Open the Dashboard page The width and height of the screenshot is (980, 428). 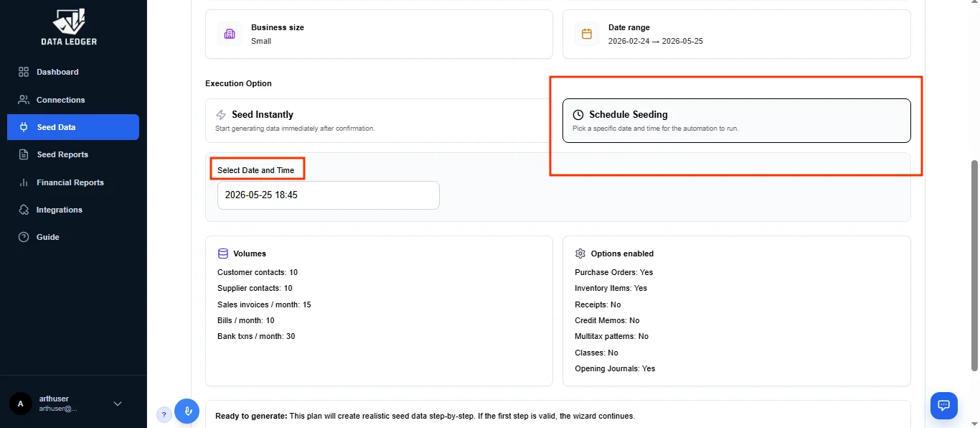point(73,72)
